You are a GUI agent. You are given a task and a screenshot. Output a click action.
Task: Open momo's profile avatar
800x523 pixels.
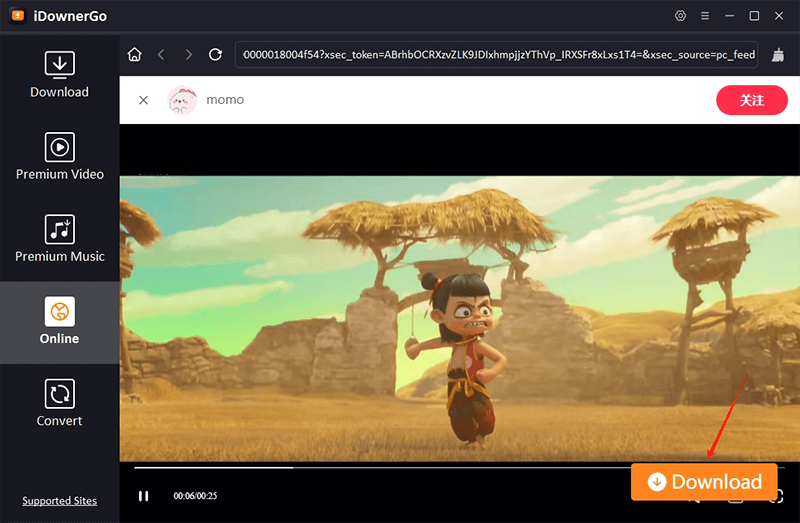(x=182, y=100)
